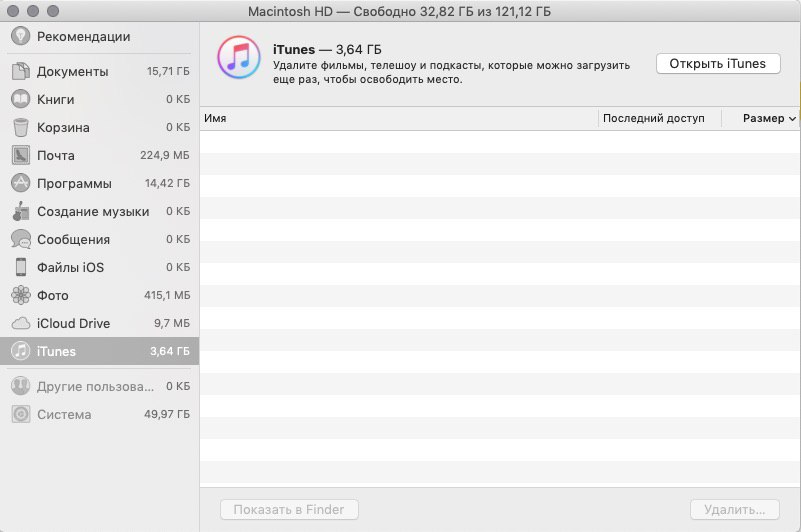The image size is (801, 532).
Task: Click the Macintosh HD window title
Action: (x=399, y=11)
